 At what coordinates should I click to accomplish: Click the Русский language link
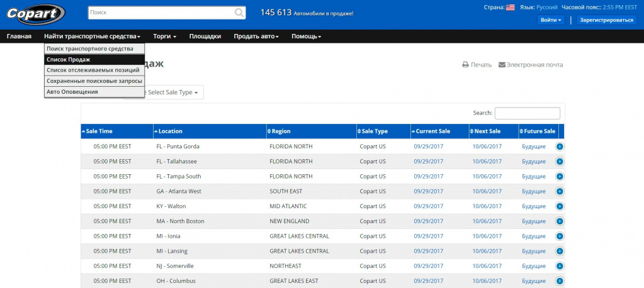546,8
